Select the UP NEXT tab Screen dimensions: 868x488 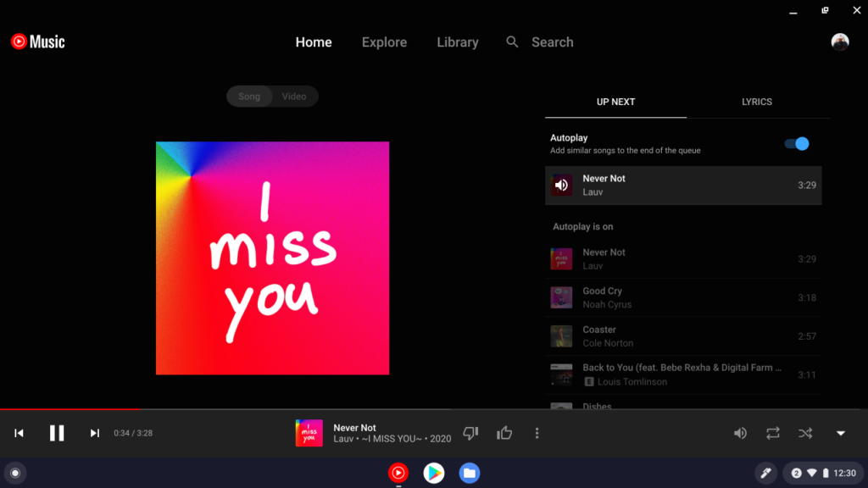point(615,102)
